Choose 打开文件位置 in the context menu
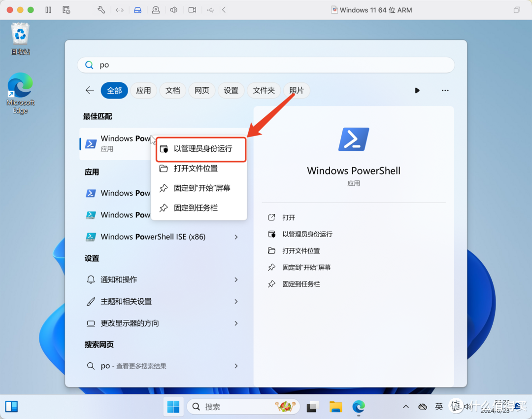Screen dimensions: 532x419 tap(199, 169)
